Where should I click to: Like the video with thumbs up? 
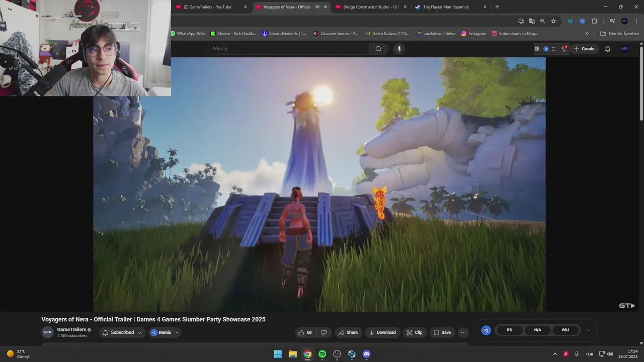[305, 332]
